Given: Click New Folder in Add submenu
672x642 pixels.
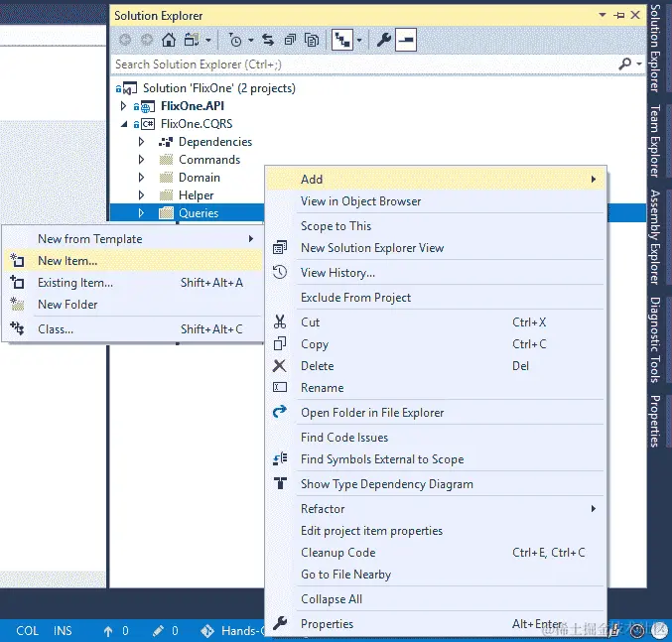Looking at the screenshot, I should [x=133, y=305].
